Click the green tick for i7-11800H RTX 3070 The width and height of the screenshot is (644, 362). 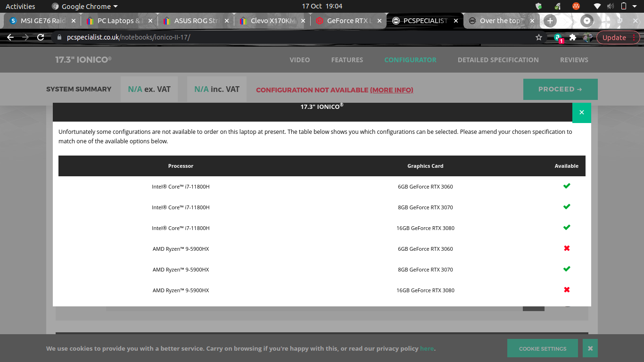pos(567,207)
